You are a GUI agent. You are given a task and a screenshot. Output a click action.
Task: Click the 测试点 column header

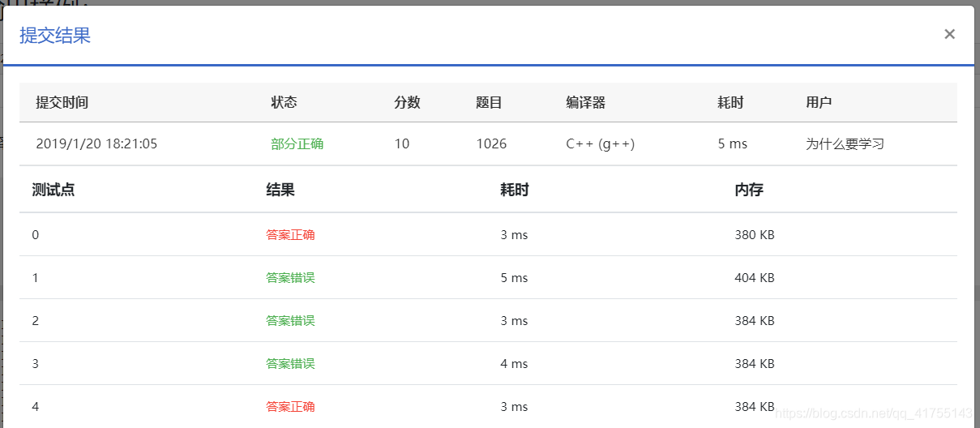[53, 190]
